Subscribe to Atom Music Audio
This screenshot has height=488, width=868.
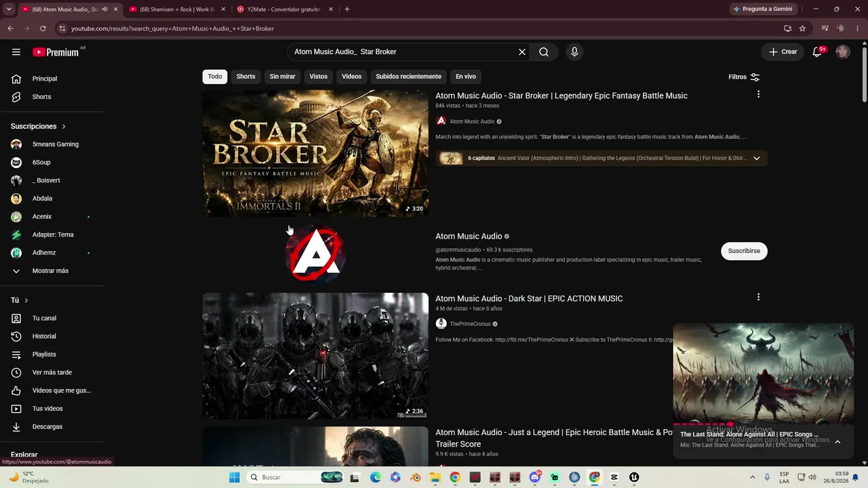point(744,251)
